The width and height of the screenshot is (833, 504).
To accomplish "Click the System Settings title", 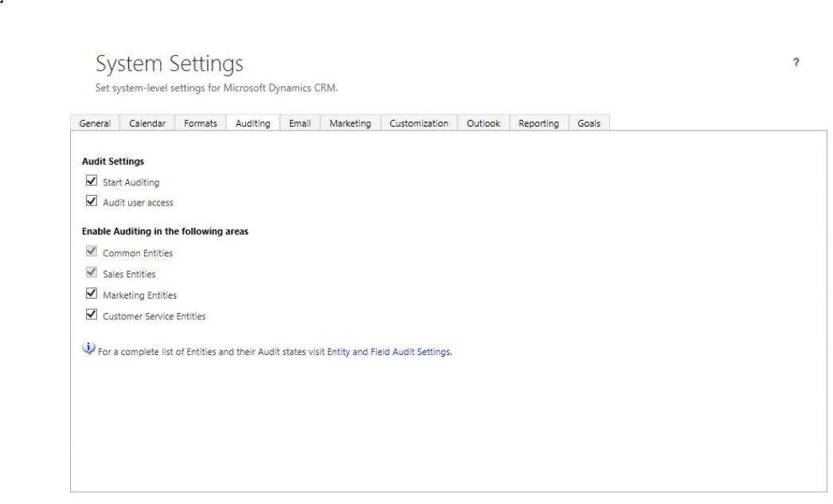I will 170,64.
